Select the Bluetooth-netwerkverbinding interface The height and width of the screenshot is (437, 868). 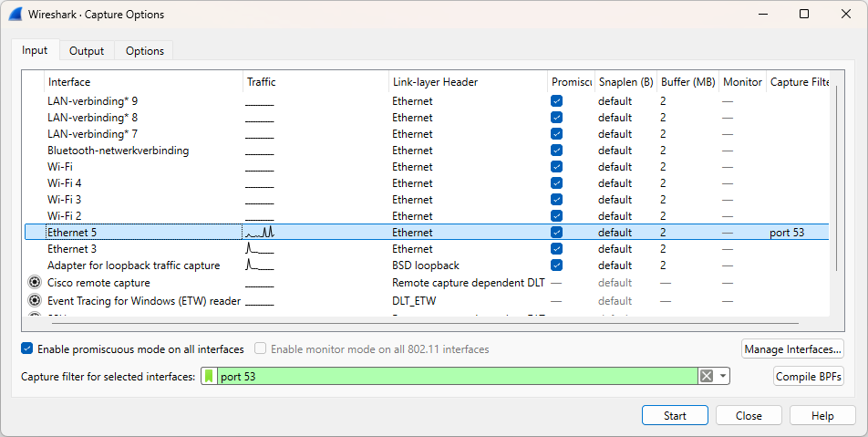tap(118, 151)
